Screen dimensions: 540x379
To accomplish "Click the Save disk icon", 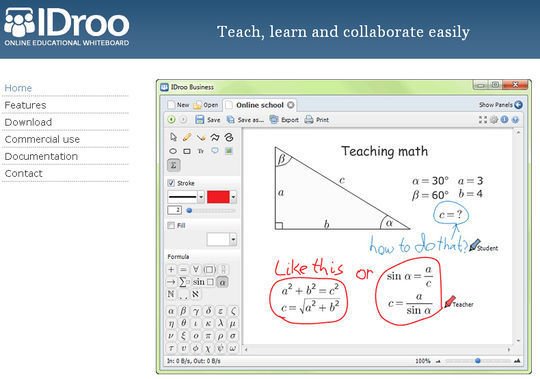I will click(x=200, y=119).
